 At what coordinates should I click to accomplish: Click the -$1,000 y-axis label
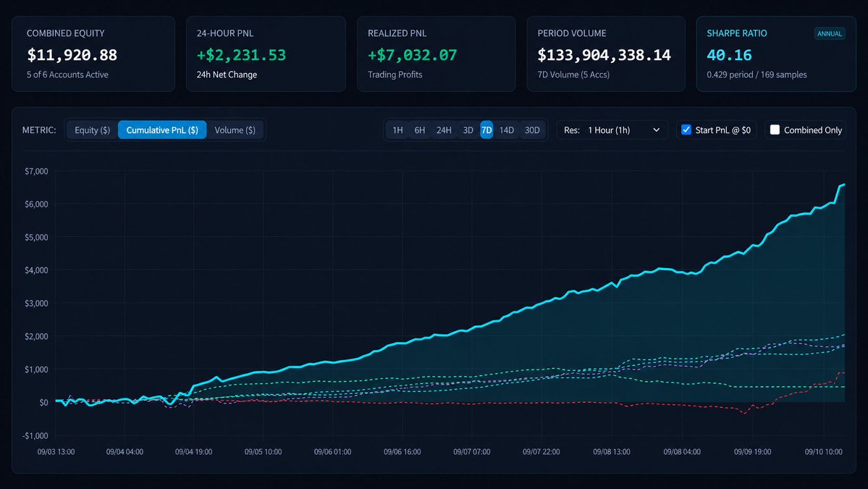tap(35, 436)
